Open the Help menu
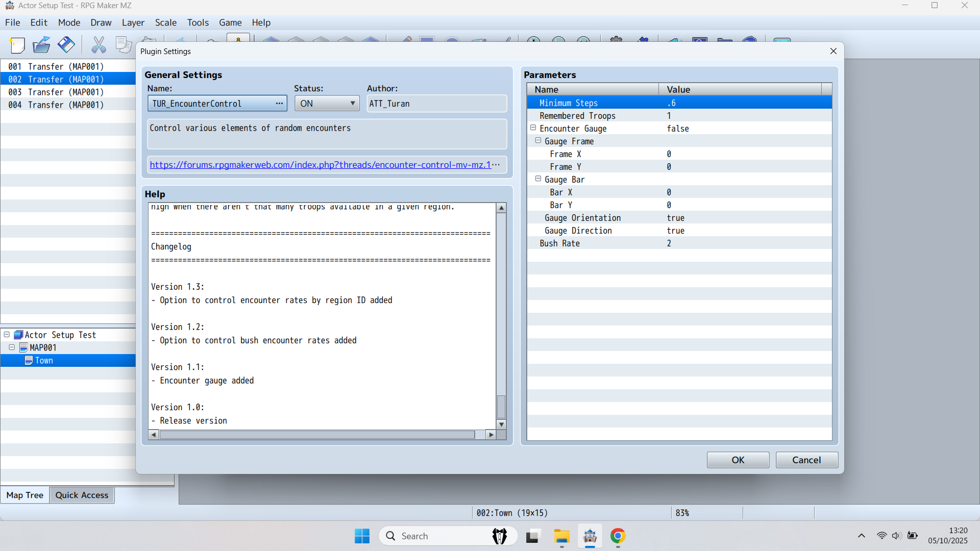The width and height of the screenshot is (980, 551). click(261, 22)
